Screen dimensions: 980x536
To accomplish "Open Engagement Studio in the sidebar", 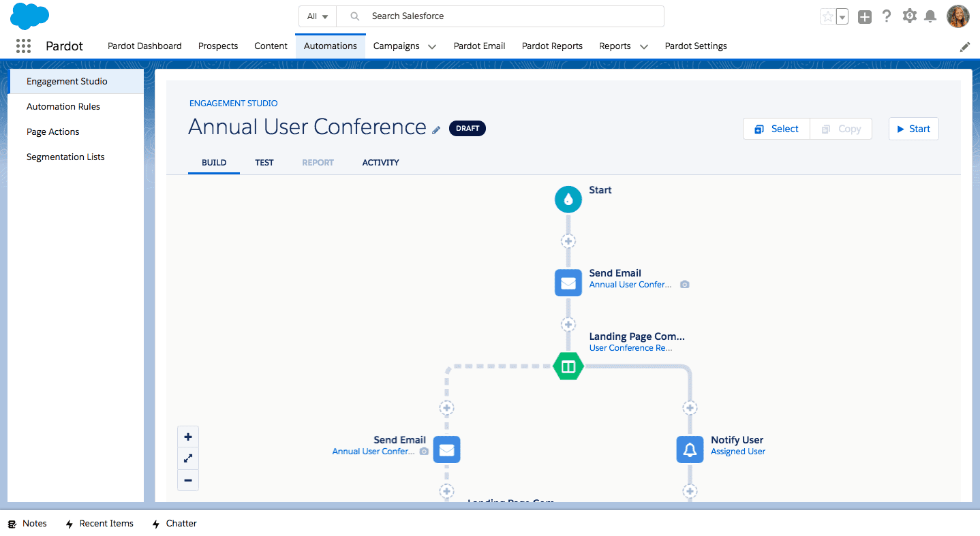I will click(67, 81).
